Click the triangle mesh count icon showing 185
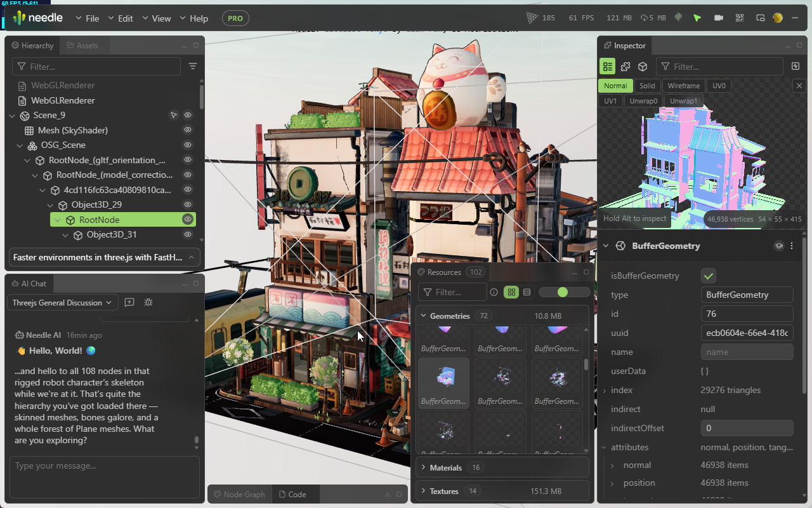This screenshot has height=508, width=812. (x=532, y=18)
